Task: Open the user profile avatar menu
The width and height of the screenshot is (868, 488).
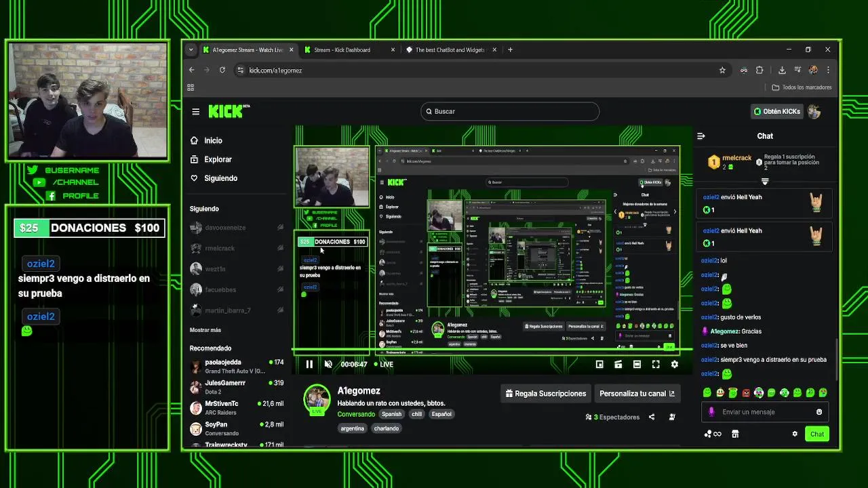Action: click(814, 111)
